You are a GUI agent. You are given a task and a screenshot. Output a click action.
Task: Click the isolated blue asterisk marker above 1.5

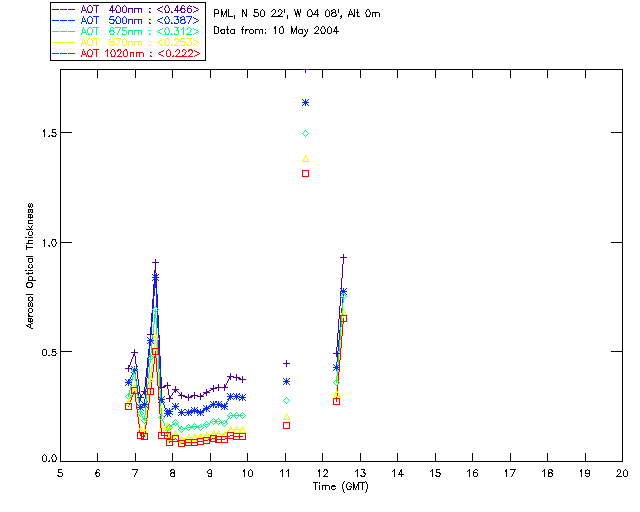tap(305, 103)
